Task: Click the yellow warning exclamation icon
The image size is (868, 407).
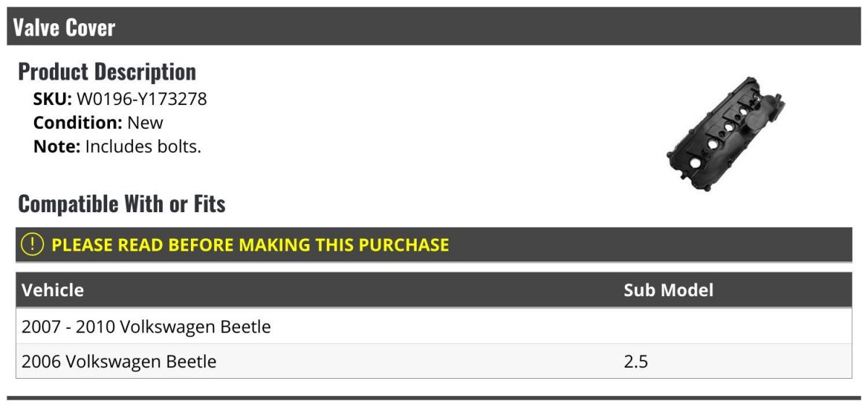Action: click(x=33, y=245)
